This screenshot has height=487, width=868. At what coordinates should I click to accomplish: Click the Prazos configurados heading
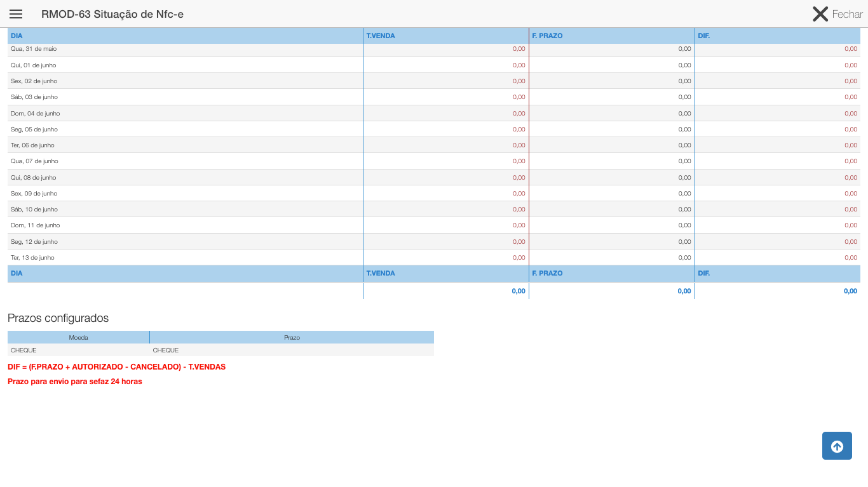point(58,319)
